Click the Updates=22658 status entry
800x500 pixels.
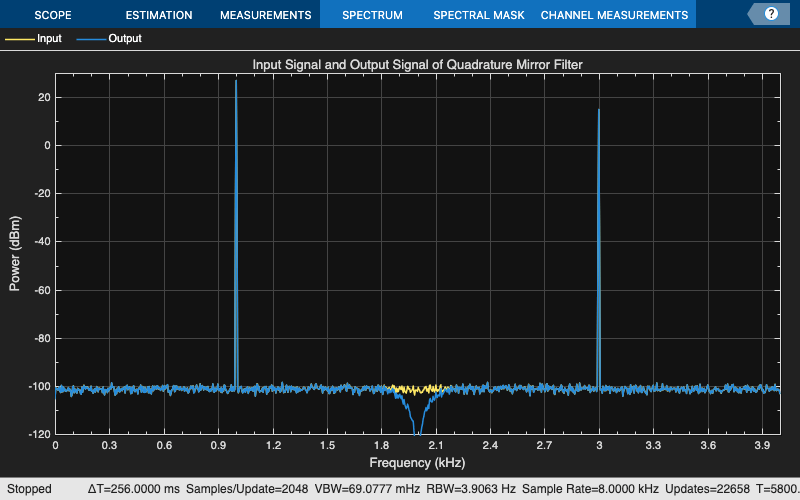click(x=707, y=489)
